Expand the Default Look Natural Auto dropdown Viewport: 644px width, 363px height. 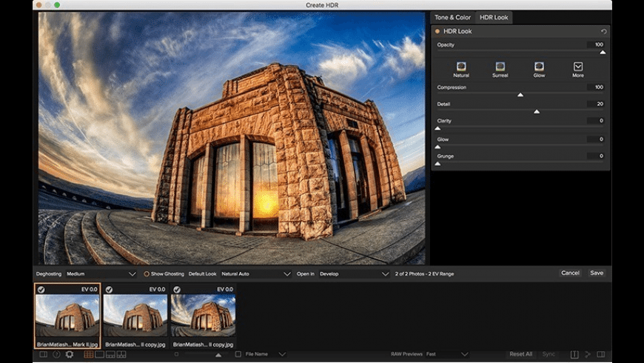tap(255, 273)
